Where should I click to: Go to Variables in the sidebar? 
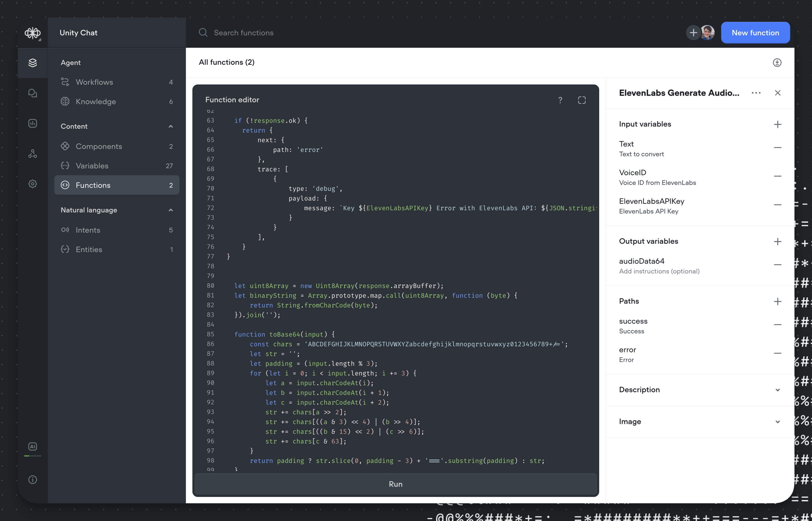92,166
